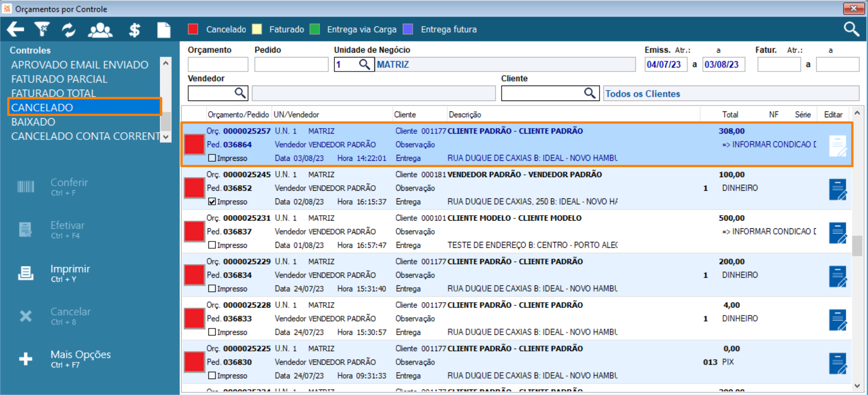Clear filters with the funnel icon
This screenshot has width=868, height=395.
(42, 29)
